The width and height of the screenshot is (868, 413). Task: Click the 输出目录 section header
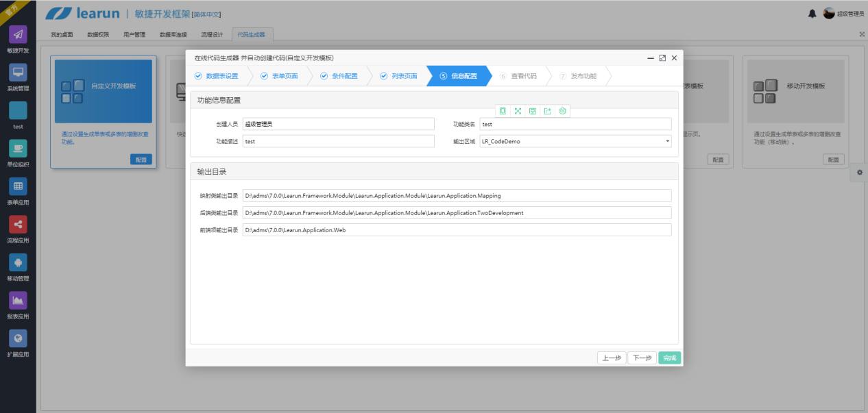point(434,171)
